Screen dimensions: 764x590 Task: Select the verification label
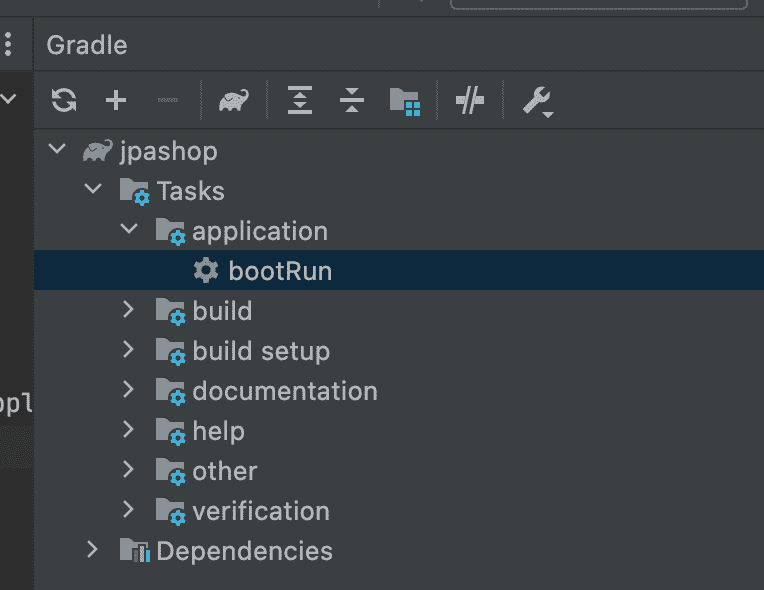point(261,511)
